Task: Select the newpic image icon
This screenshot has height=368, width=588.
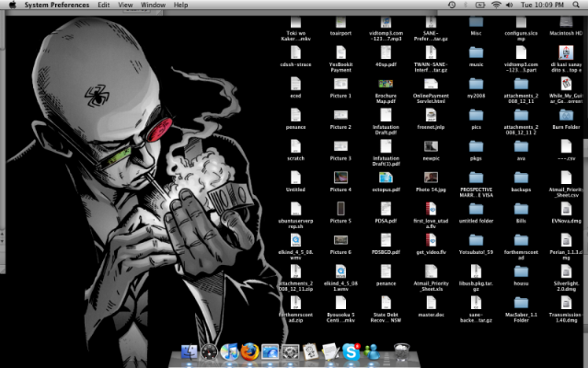Action: point(431,146)
